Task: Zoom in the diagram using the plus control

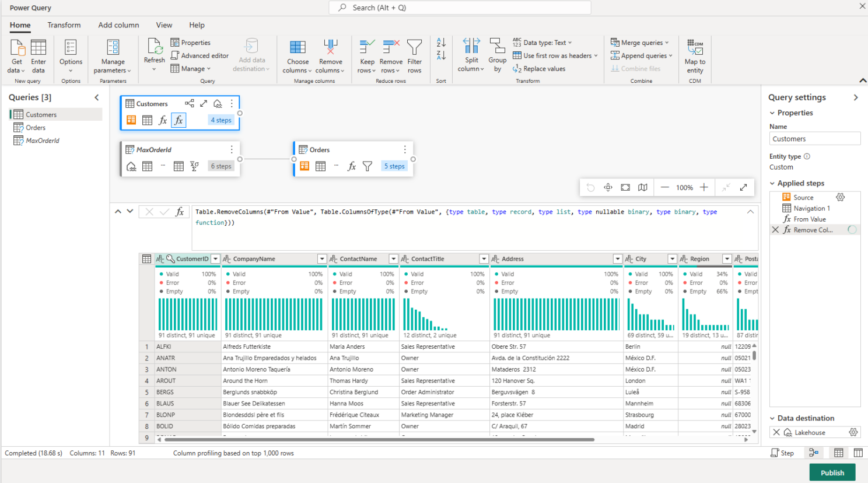Action: 704,187
